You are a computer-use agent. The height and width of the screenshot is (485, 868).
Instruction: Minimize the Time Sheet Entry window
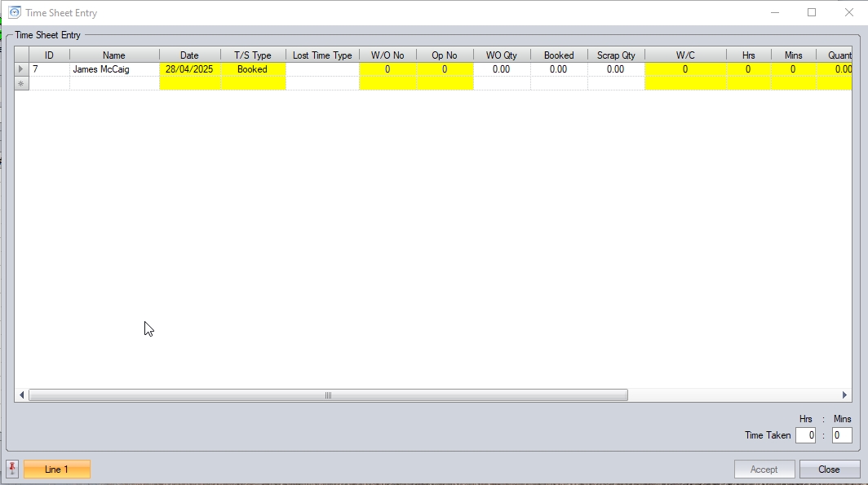pyautogui.click(x=775, y=12)
